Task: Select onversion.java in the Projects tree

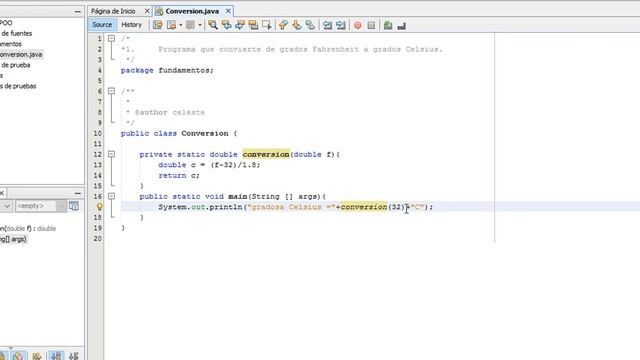Action: pyautogui.click(x=21, y=54)
